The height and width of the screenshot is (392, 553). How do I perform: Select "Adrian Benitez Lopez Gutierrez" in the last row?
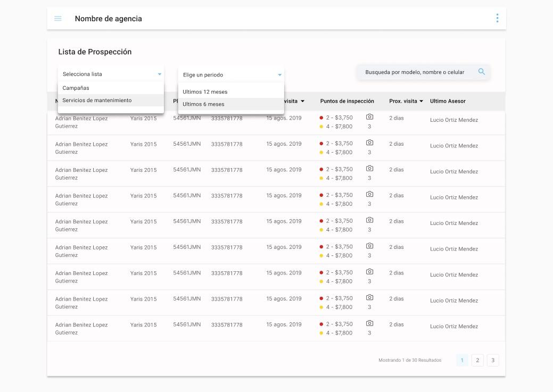81,329
